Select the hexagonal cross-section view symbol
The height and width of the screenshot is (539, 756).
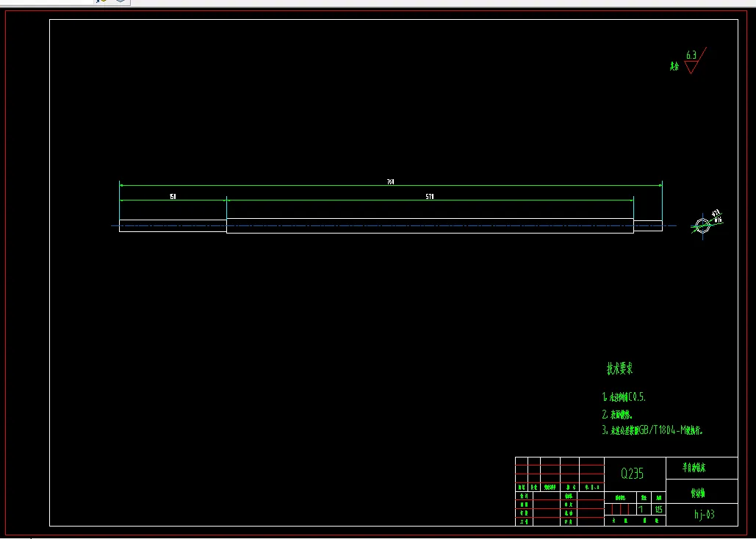pyautogui.click(x=702, y=225)
